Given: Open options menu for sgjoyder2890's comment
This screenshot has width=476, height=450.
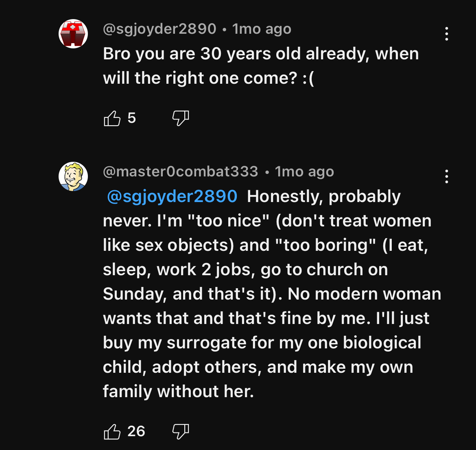Looking at the screenshot, I should 447,34.
